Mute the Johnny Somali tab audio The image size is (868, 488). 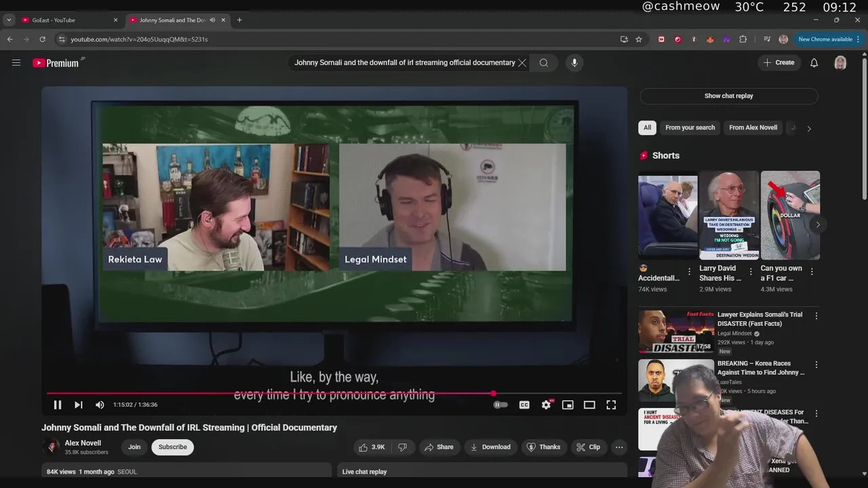pyautogui.click(x=212, y=20)
